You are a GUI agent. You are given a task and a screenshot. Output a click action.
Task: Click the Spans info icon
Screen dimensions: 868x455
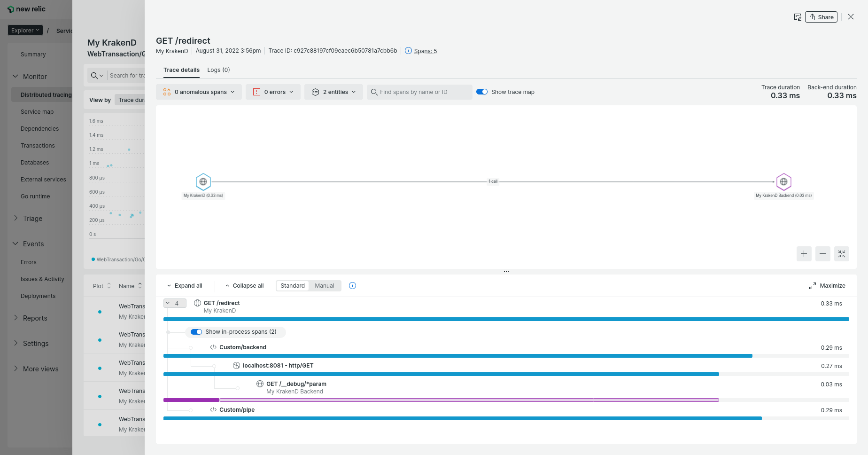click(408, 51)
